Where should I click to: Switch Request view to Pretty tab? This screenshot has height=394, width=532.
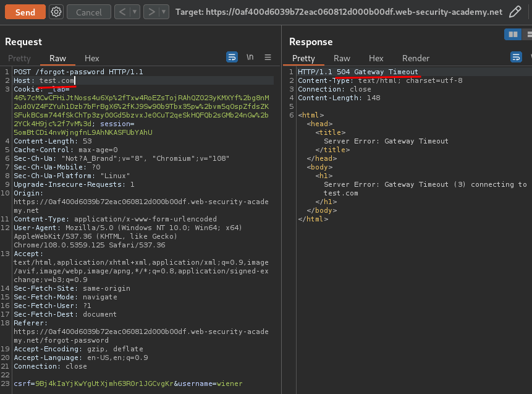(19, 58)
